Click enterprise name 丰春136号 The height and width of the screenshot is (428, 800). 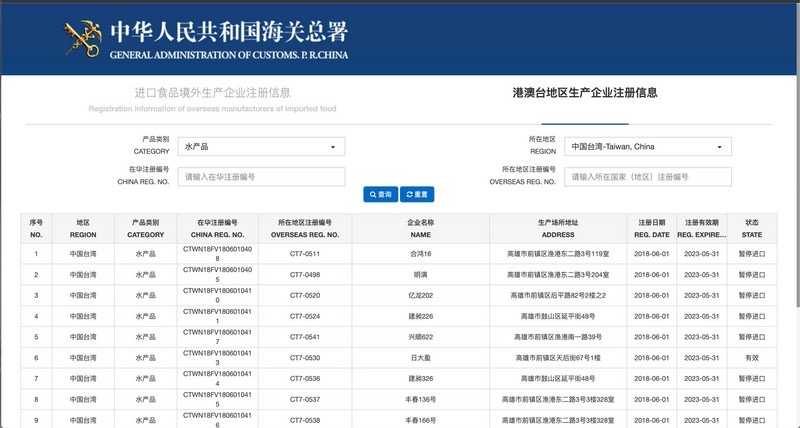pos(420,399)
